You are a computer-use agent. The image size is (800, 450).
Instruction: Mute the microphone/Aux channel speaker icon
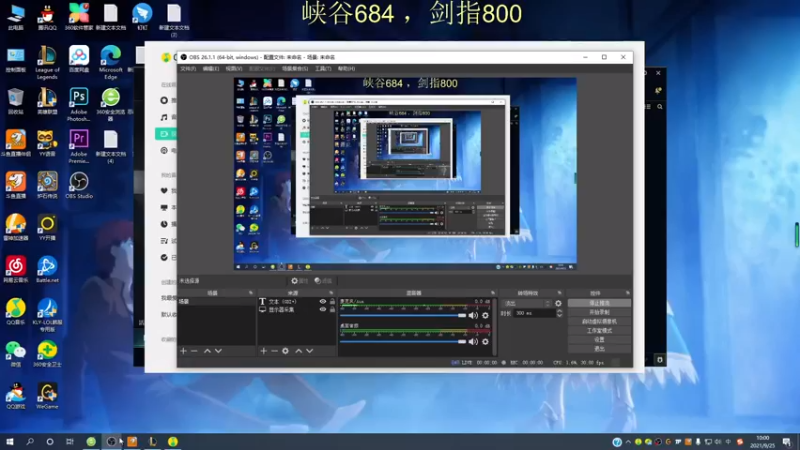(x=473, y=315)
